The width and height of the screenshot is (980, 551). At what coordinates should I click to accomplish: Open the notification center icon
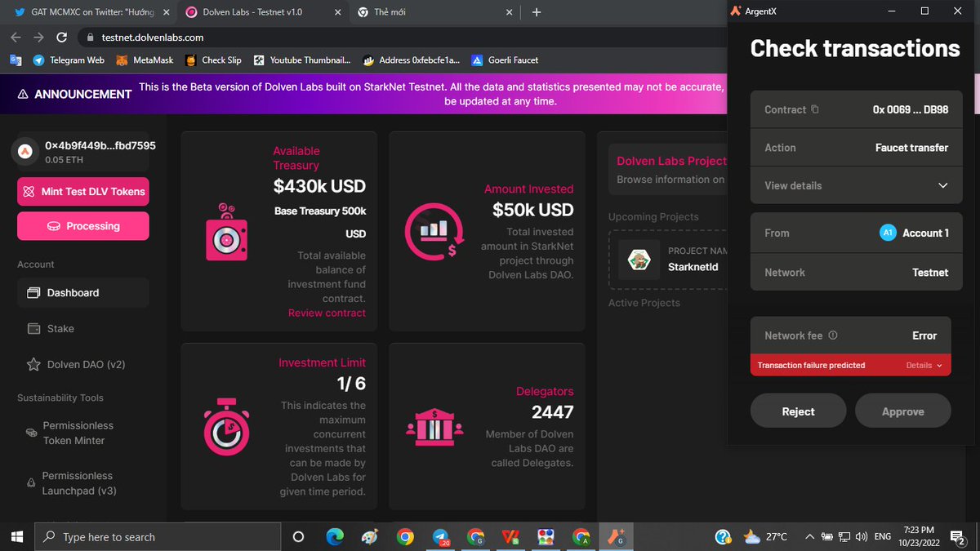(957, 536)
